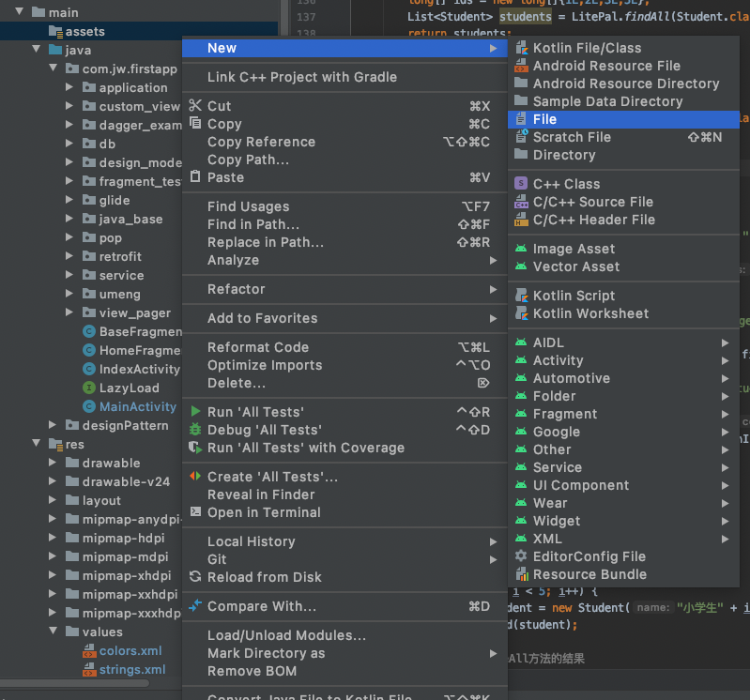Screen dimensions: 750x700
Task: Select the LazyLoad interface
Action: [x=130, y=388]
